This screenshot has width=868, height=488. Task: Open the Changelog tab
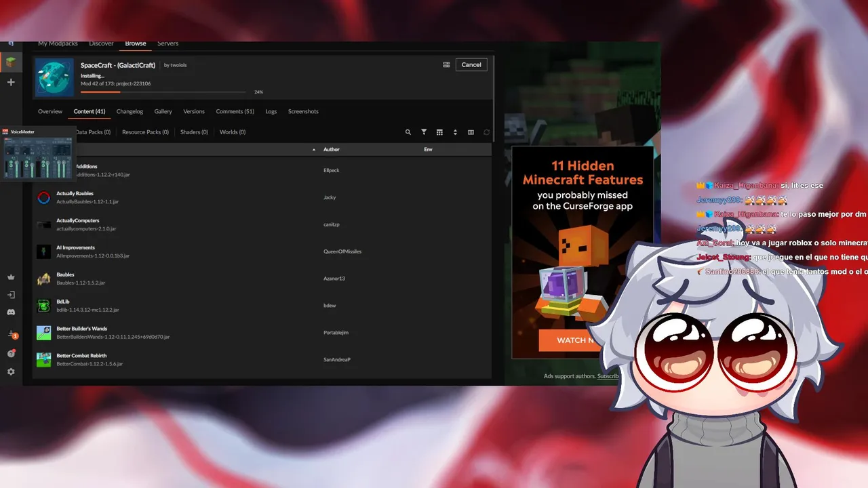(x=130, y=111)
